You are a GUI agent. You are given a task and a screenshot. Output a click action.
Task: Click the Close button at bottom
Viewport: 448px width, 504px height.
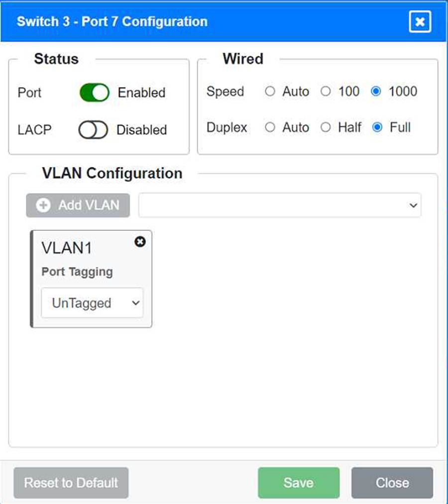392,483
